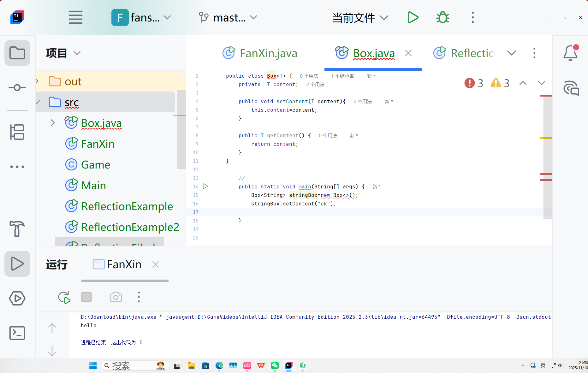Open Microsoft Edge from taskbar
The image size is (588, 373).
[219, 365]
